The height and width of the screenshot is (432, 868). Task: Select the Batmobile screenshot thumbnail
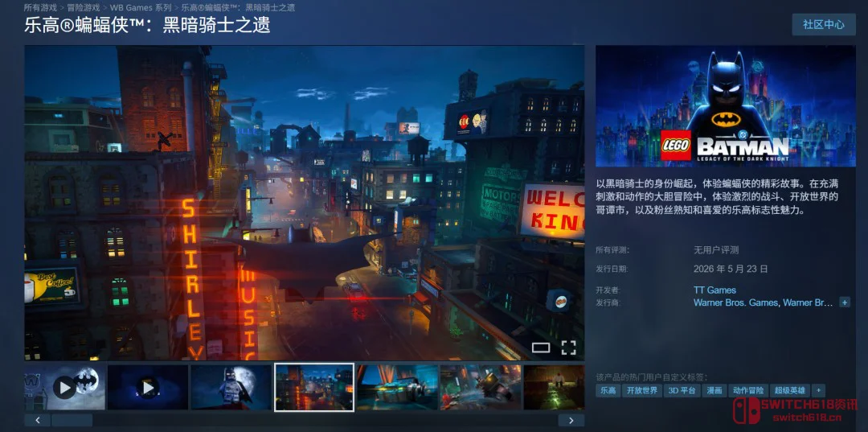tap(398, 387)
